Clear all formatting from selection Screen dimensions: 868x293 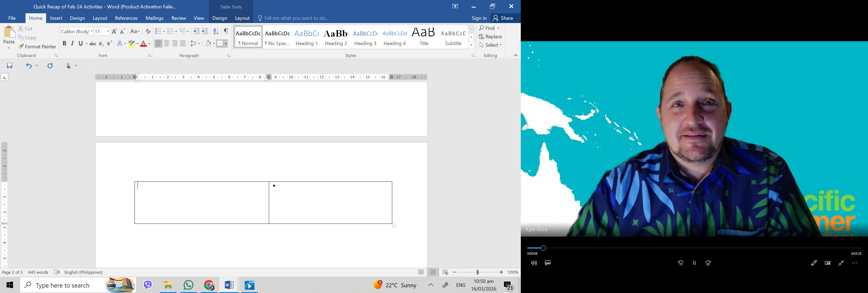click(148, 31)
